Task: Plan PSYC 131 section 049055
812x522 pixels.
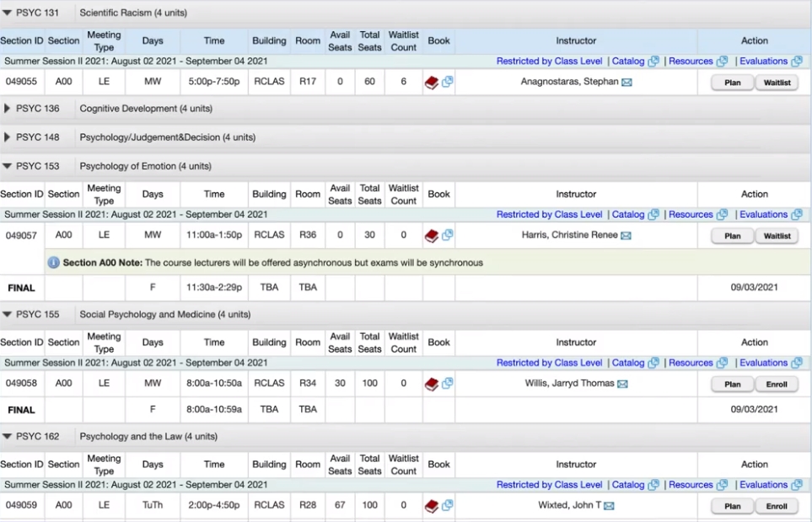Action: coord(732,83)
